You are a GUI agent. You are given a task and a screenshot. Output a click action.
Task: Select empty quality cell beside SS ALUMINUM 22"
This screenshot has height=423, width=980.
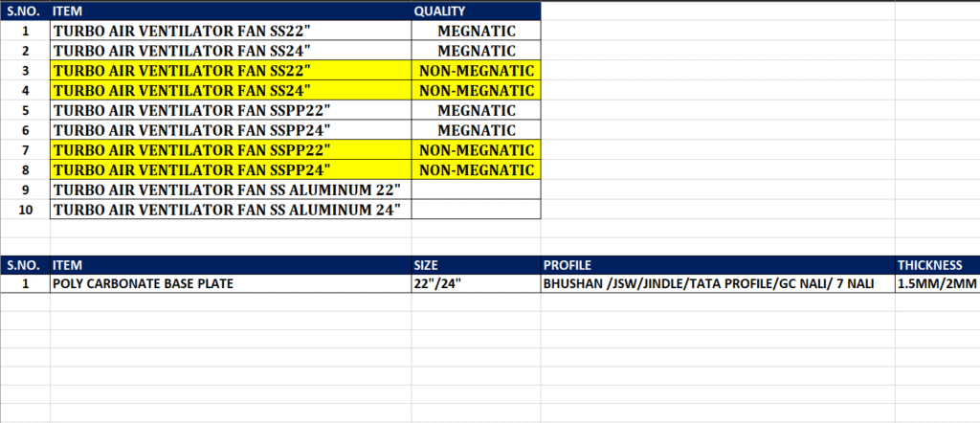(x=476, y=190)
